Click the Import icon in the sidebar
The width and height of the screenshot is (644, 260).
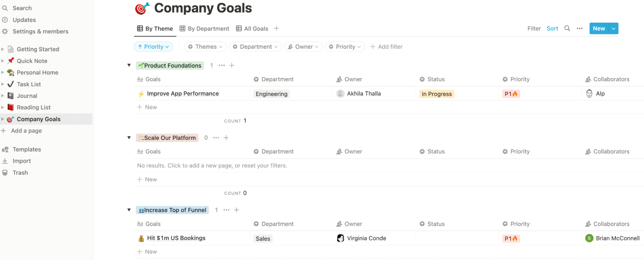[5, 161]
